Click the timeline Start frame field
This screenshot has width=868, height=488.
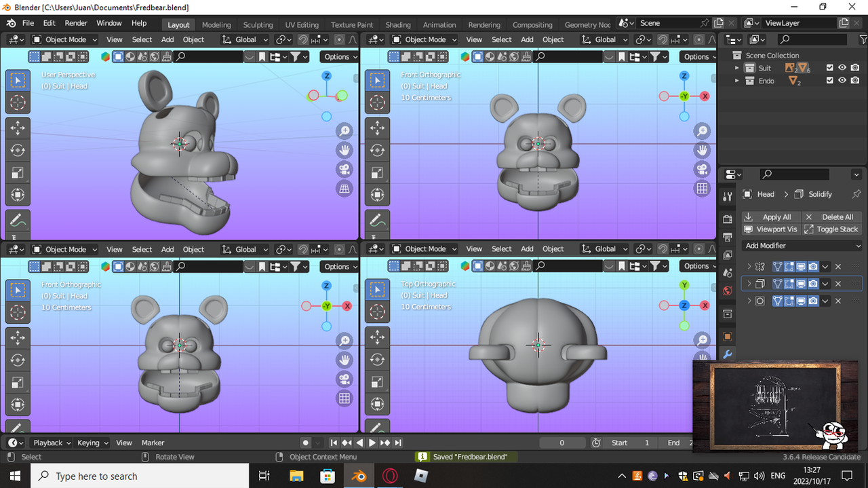[631, 443]
